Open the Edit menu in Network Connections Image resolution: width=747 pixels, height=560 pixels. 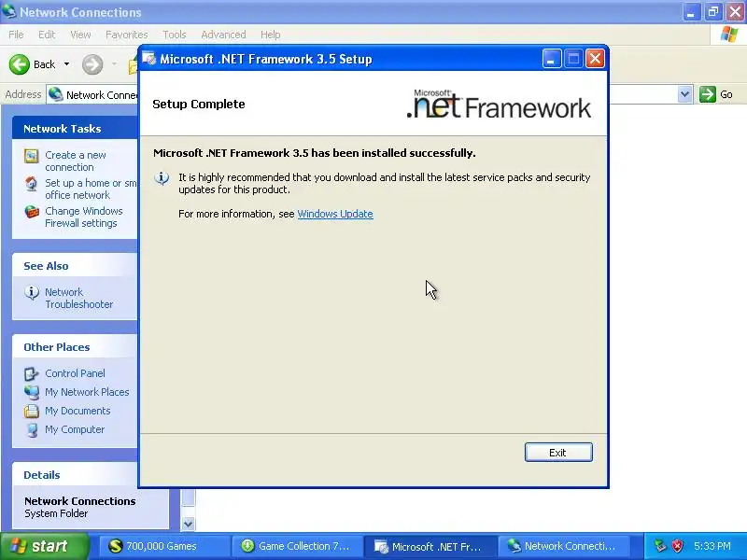[47, 35]
